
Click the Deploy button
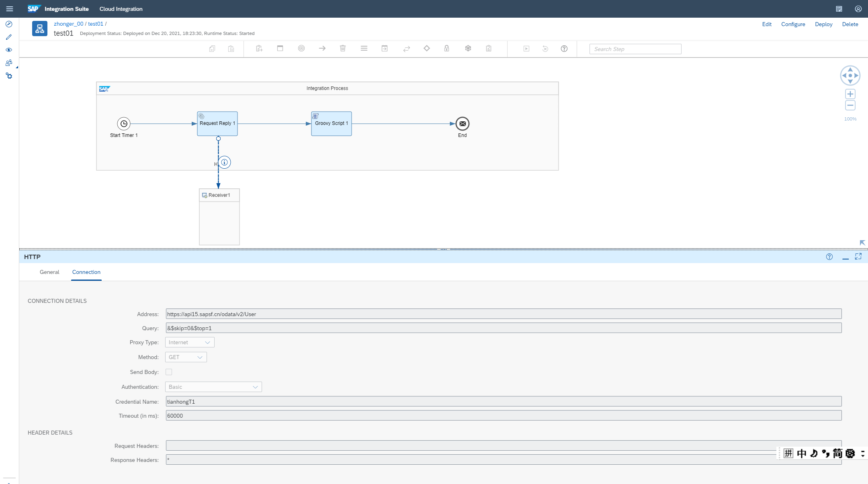[824, 24]
